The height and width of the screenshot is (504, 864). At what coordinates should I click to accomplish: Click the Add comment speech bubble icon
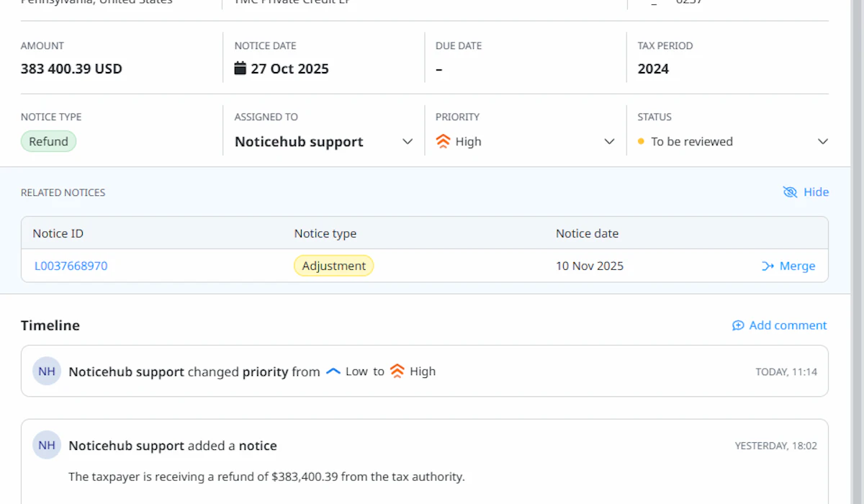pos(738,325)
